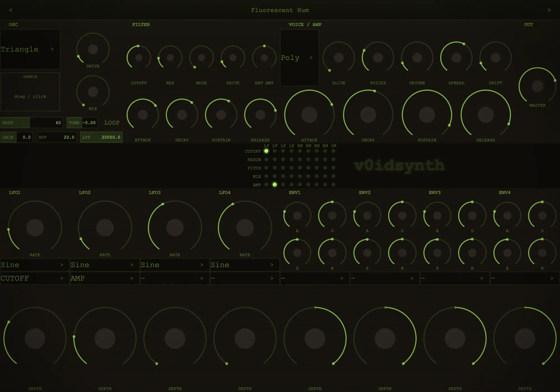Click the SAMPLE drag / click box

30,92
